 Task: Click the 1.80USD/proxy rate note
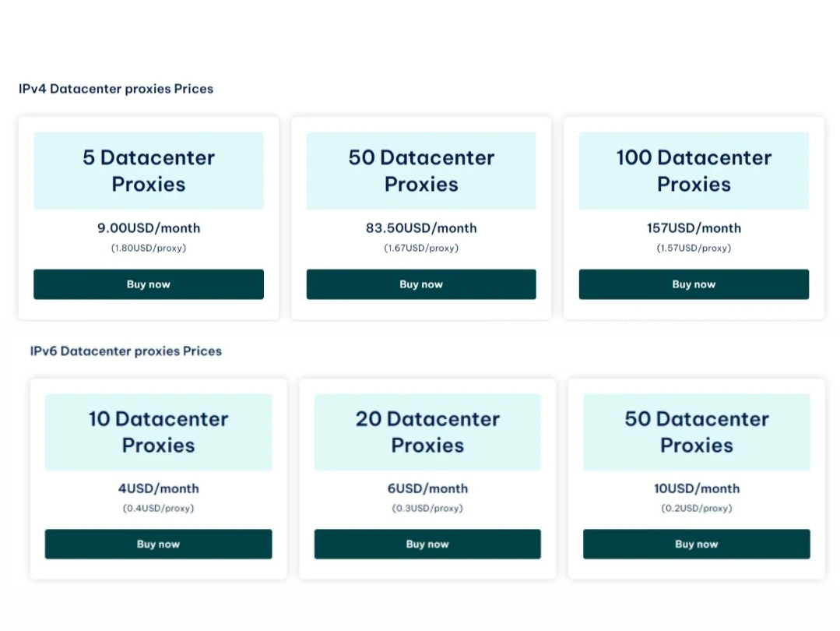click(x=148, y=248)
